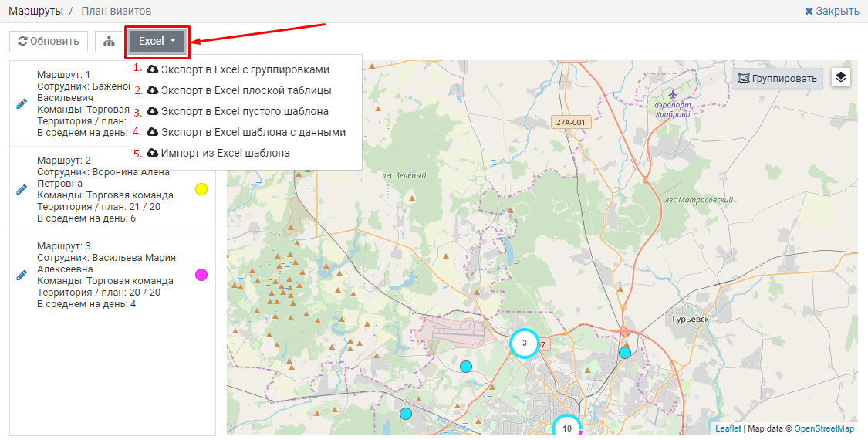Viewport: 868px width, 440px height.
Task: Edit route 1 with pencil icon
Action: tap(22, 103)
